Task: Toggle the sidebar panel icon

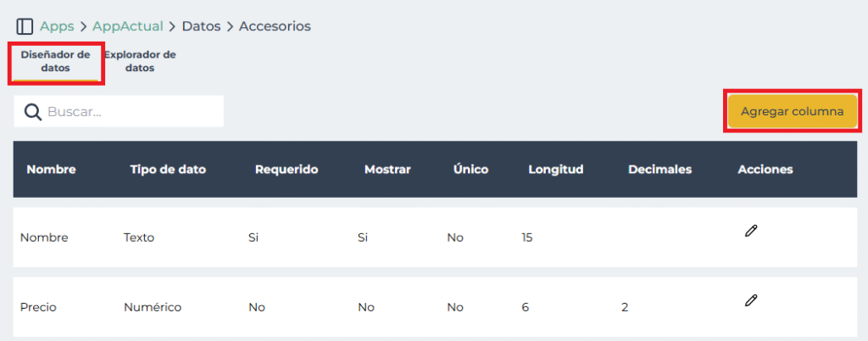Action: tap(25, 26)
